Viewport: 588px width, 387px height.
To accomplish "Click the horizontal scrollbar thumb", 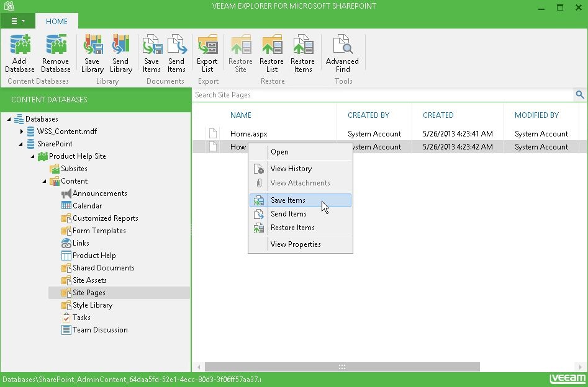I will click(341, 367).
